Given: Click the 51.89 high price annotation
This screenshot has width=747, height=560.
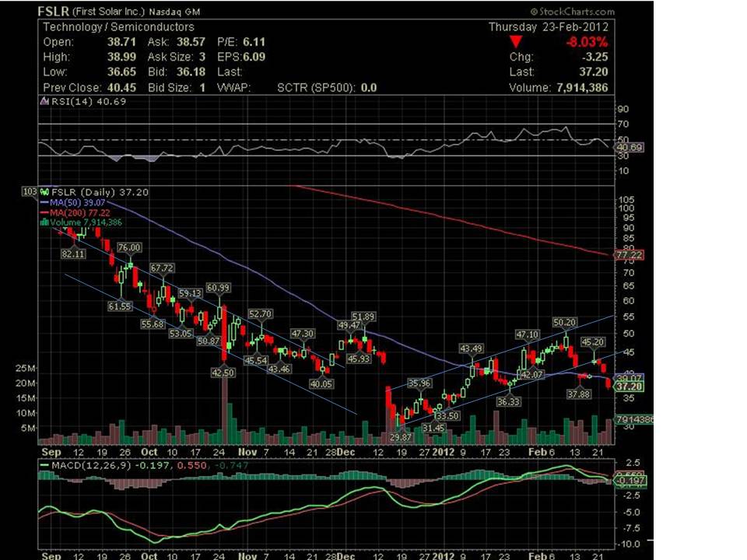Looking at the screenshot, I should click(363, 317).
